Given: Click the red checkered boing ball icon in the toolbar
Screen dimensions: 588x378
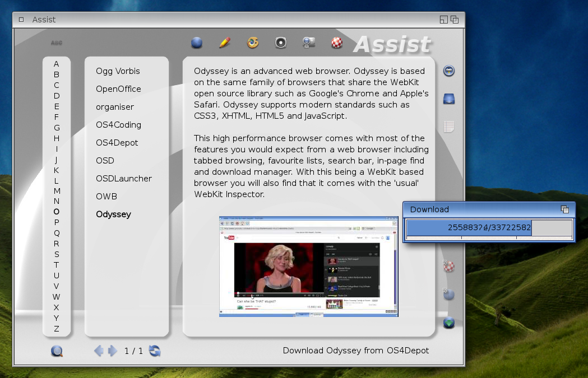Looking at the screenshot, I should pos(337,43).
